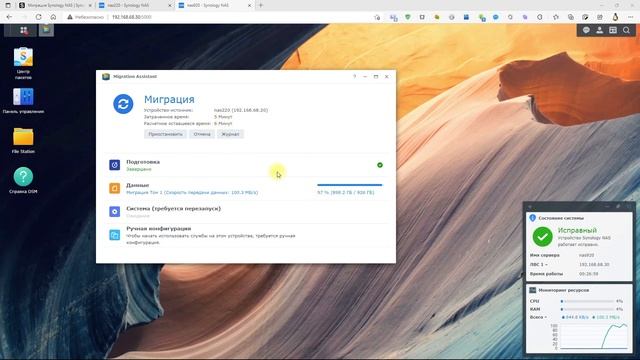The width and height of the screenshot is (640, 360).
Task: Click the Исправный status text
Action: 577,230
